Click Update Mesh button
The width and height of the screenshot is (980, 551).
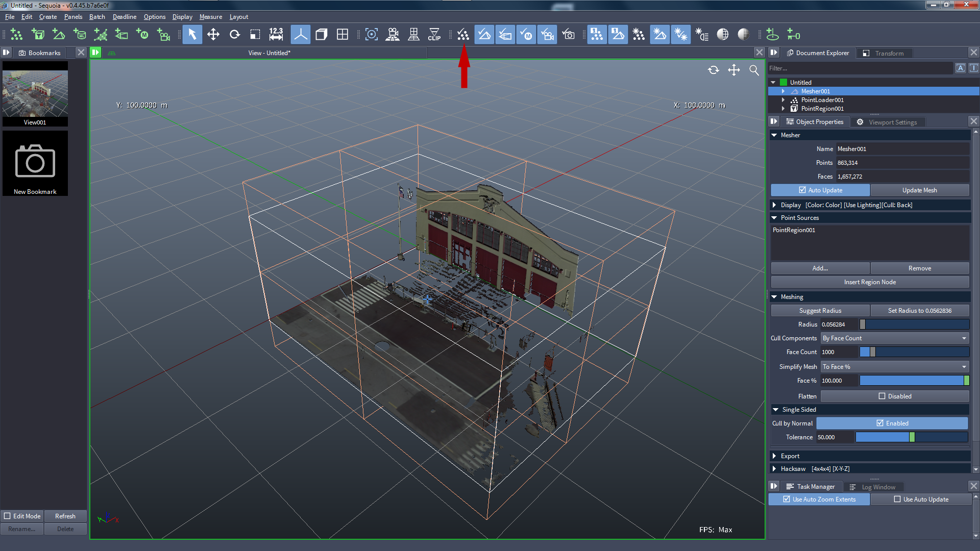[919, 190]
